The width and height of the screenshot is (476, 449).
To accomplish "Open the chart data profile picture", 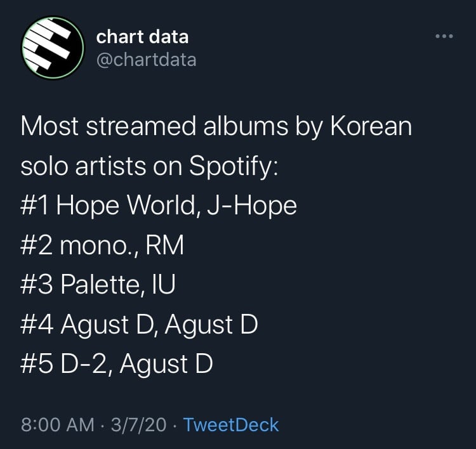I will [x=52, y=48].
